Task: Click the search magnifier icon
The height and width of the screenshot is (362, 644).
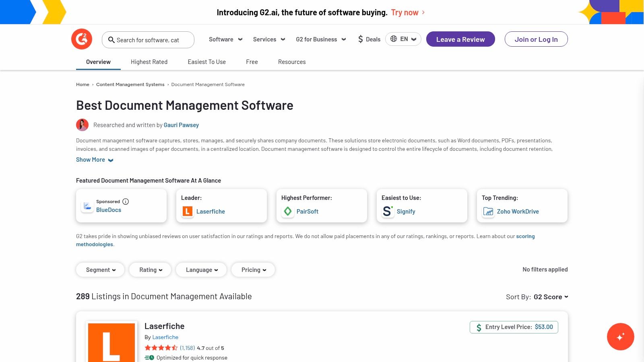Action: [111, 40]
